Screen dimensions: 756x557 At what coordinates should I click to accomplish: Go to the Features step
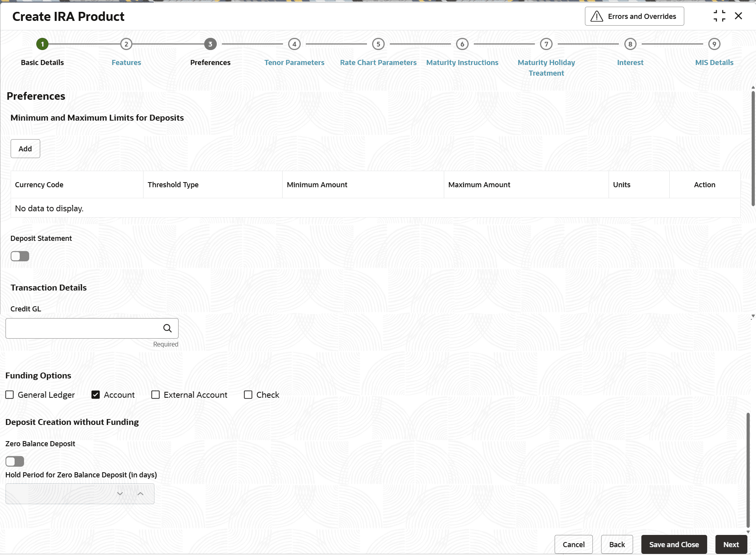point(126,62)
